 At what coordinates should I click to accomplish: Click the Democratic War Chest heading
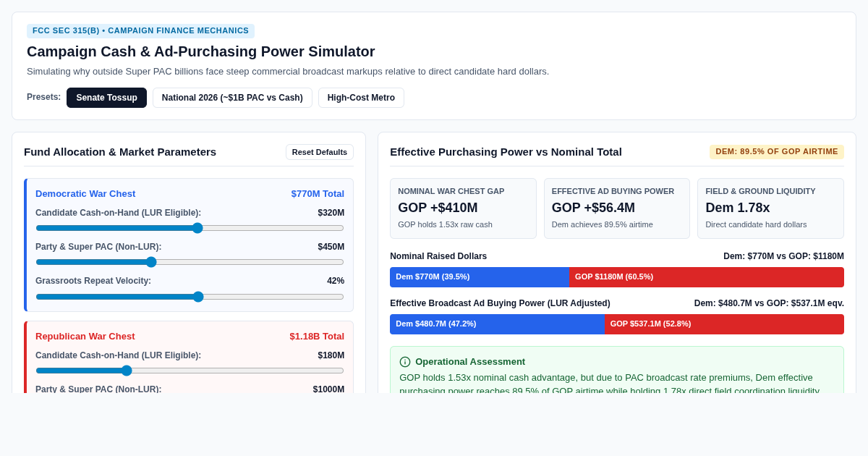point(85,194)
